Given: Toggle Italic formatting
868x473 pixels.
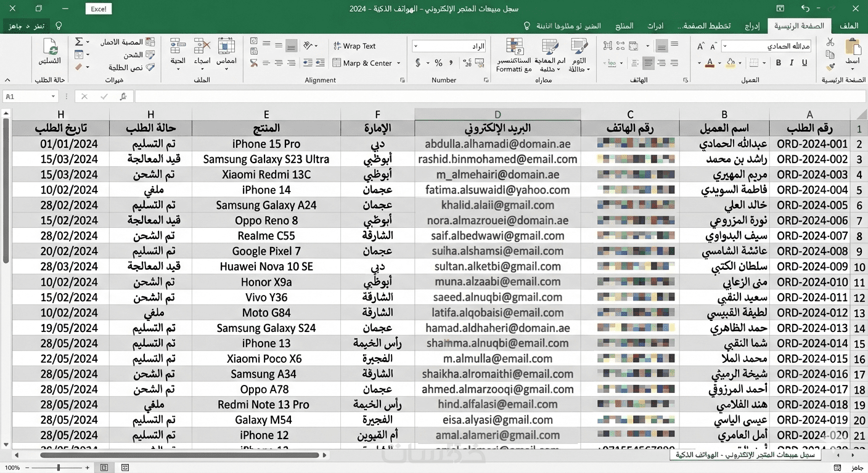Looking at the screenshot, I should [792, 63].
